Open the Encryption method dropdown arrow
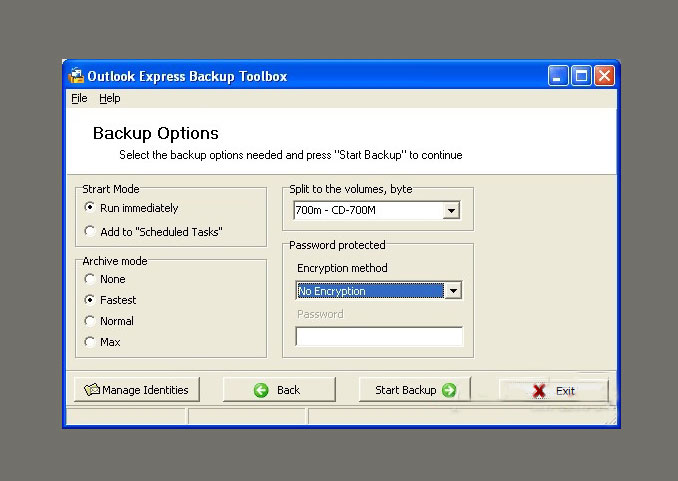The width and height of the screenshot is (678, 481). click(x=453, y=291)
